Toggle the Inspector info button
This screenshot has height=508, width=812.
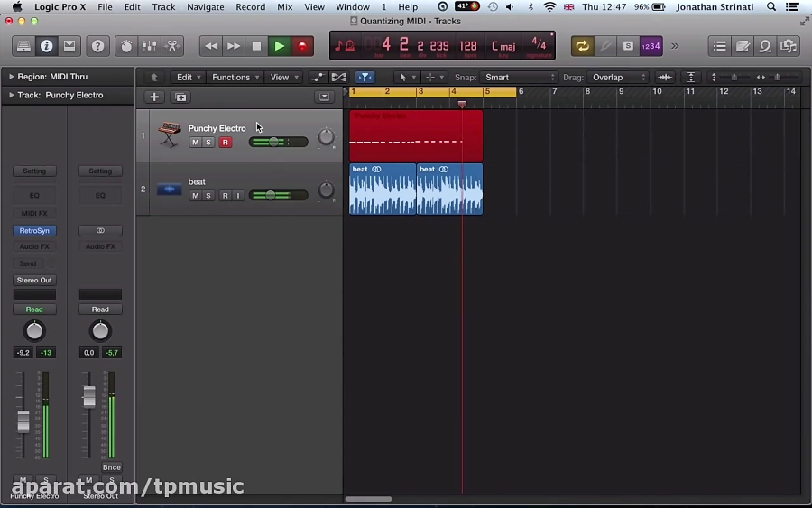[x=47, y=46]
